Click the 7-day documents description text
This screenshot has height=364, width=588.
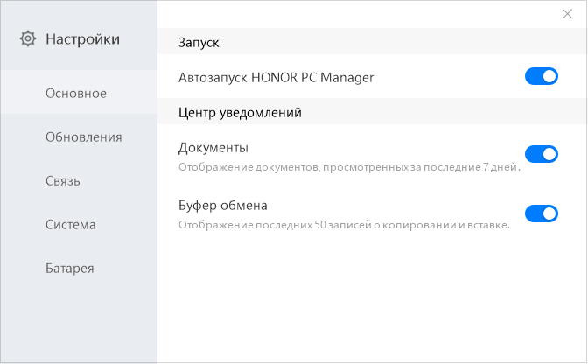349,166
